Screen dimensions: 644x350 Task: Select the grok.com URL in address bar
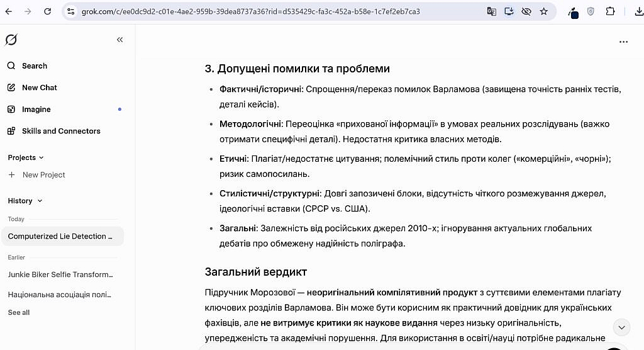[x=250, y=11]
